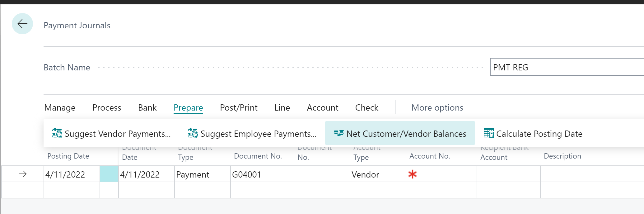The image size is (644, 214).
Task: Click the Batch Name field with PMT REG
Action: pyautogui.click(x=567, y=67)
